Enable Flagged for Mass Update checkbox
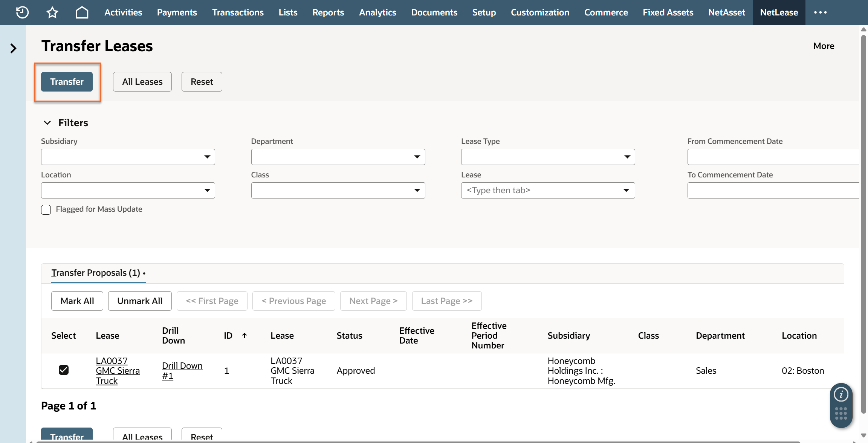Screen dimensions: 868x443 coord(46,210)
